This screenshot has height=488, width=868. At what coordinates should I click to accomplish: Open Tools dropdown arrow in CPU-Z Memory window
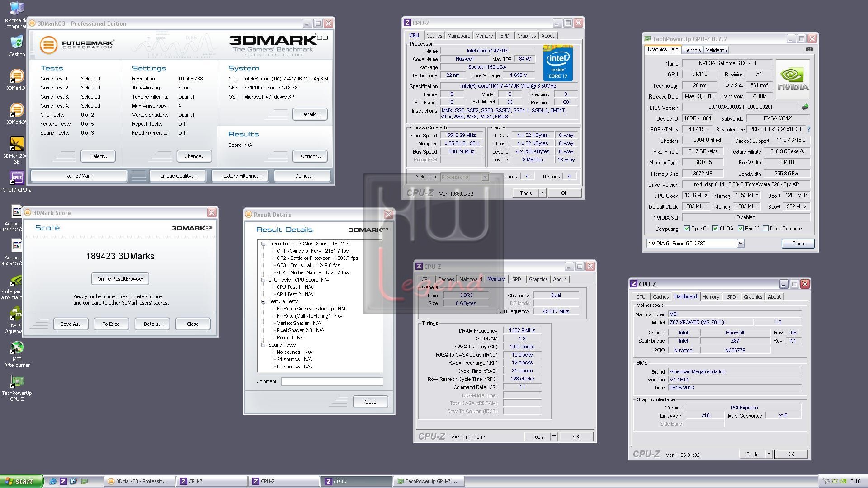coord(554,436)
